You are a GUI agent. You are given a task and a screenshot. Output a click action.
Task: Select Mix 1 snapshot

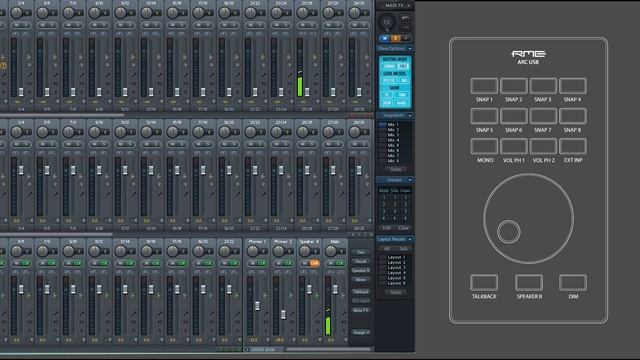click(394, 124)
